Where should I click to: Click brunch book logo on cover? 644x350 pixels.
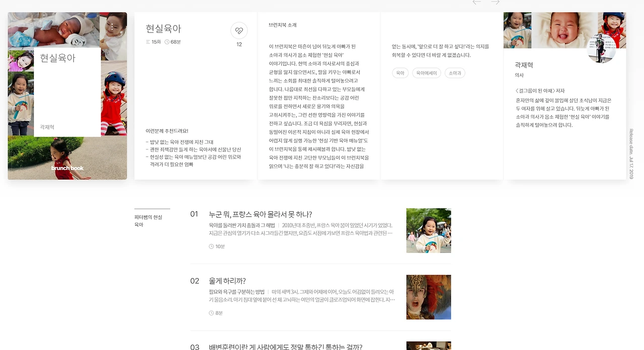coord(67,168)
